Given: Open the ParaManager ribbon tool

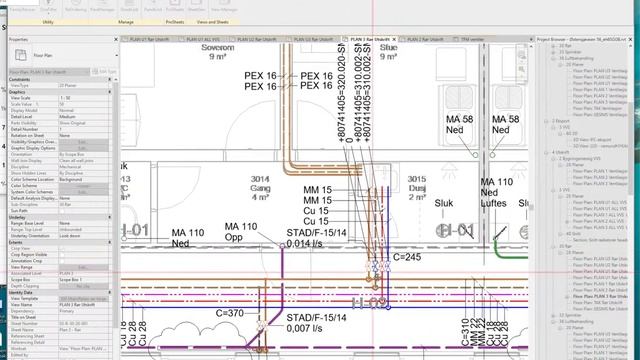Looking at the screenshot, I should tap(102, 6).
